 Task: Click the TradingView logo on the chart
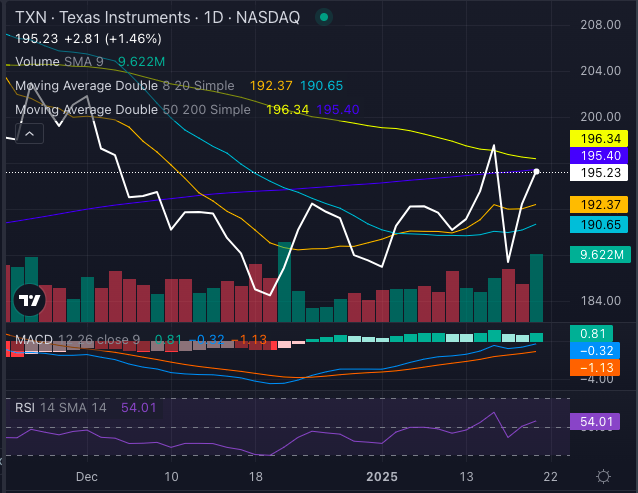(30, 300)
